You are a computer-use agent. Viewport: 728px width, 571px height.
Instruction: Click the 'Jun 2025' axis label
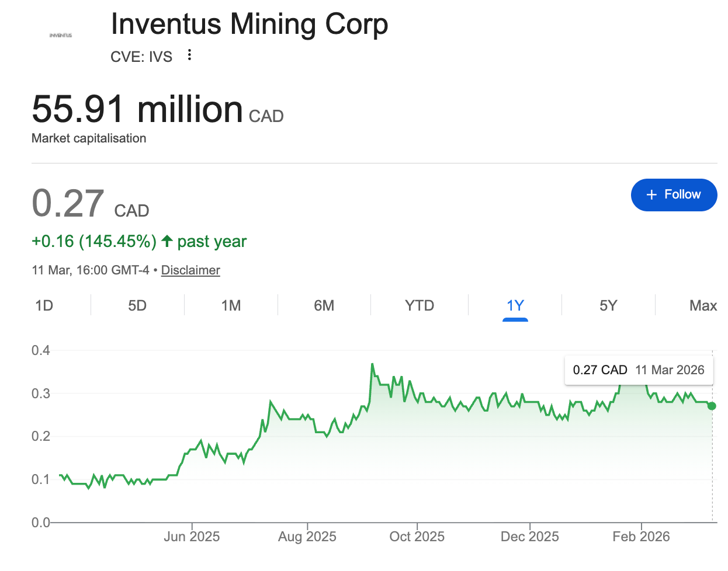click(192, 537)
